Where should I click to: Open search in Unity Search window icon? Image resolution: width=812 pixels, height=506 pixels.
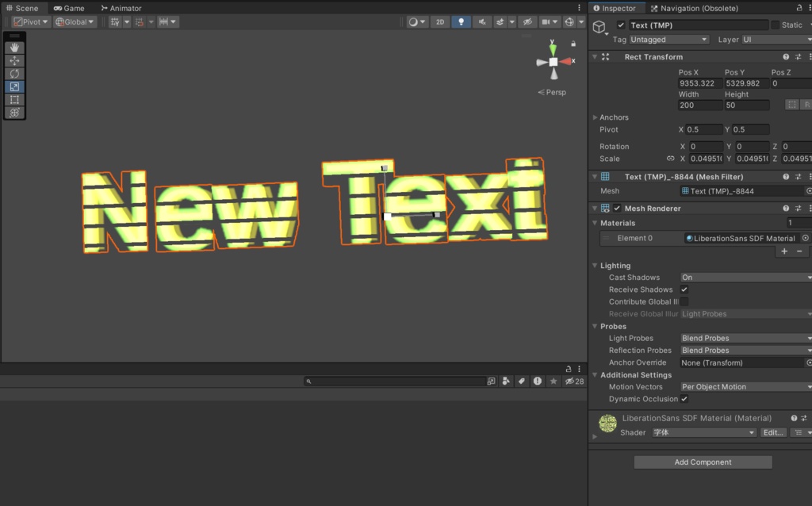(491, 381)
